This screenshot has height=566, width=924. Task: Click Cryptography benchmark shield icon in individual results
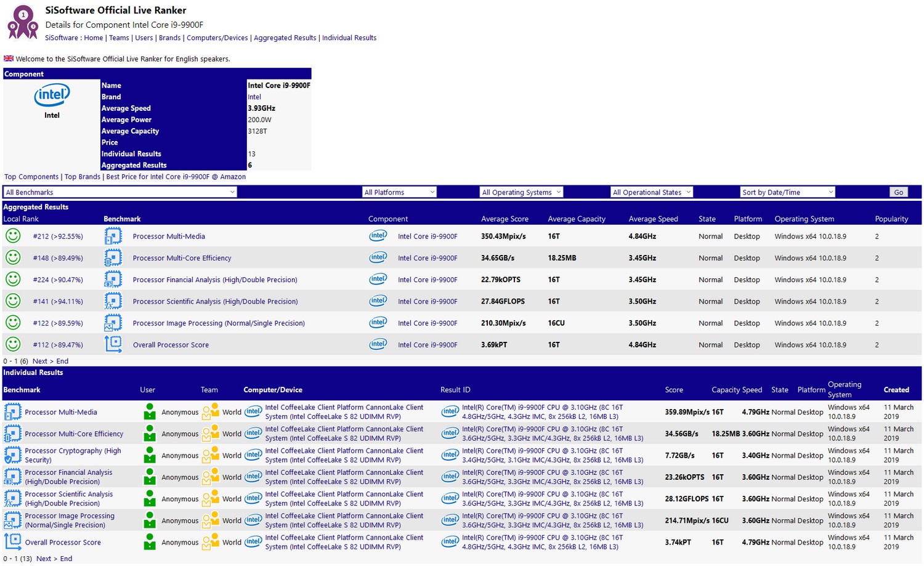[x=12, y=455]
